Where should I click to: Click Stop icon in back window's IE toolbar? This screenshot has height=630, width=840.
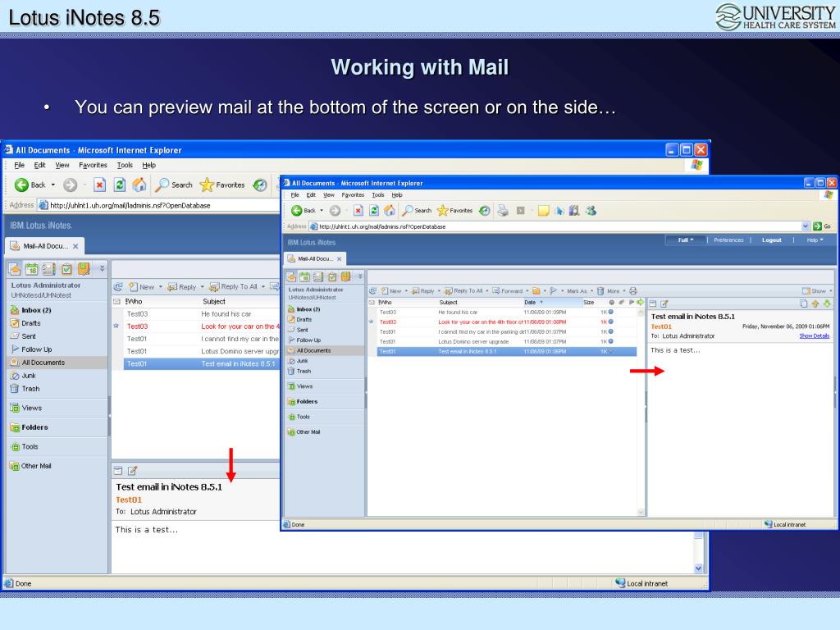99,185
